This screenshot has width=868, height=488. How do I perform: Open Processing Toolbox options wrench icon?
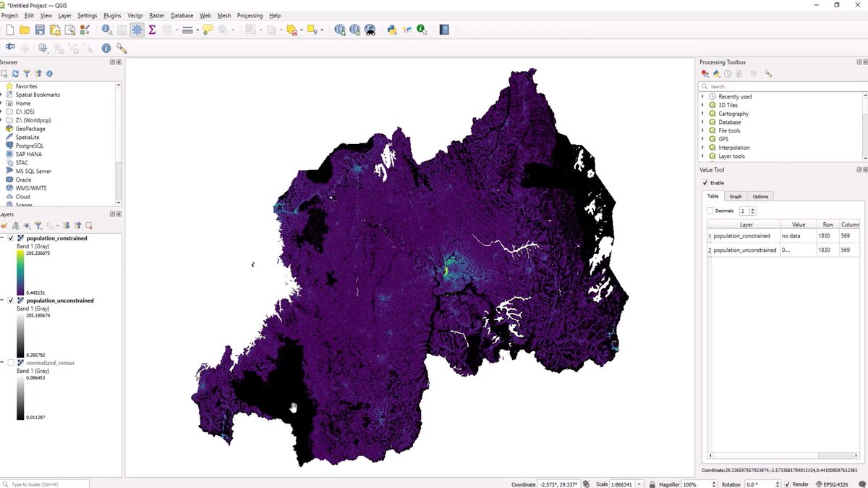[768, 74]
